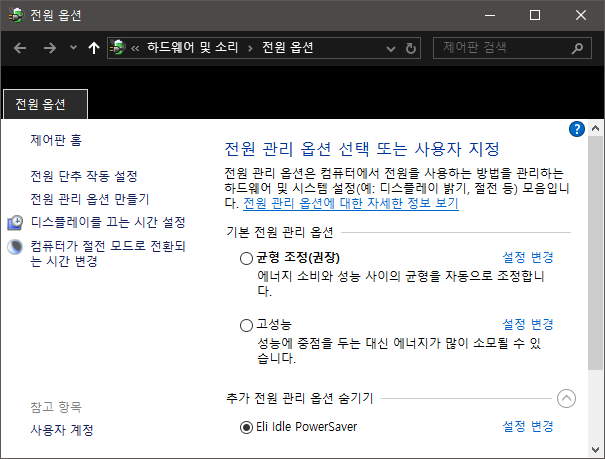Open the help question mark icon
Image resolution: width=605 pixels, height=459 pixels.
point(577,129)
